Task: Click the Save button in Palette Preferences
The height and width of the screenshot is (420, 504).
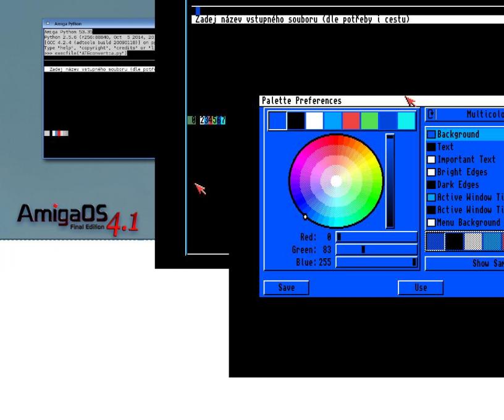Action: (286, 288)
